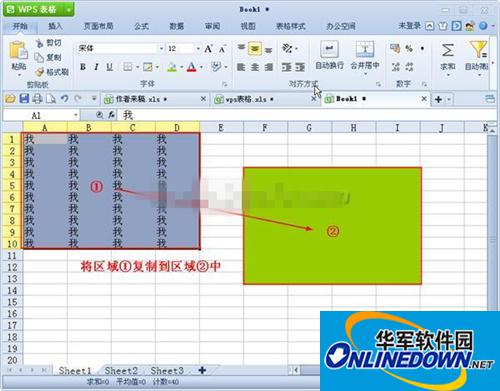Click the formula bar input field

(307, 115)
